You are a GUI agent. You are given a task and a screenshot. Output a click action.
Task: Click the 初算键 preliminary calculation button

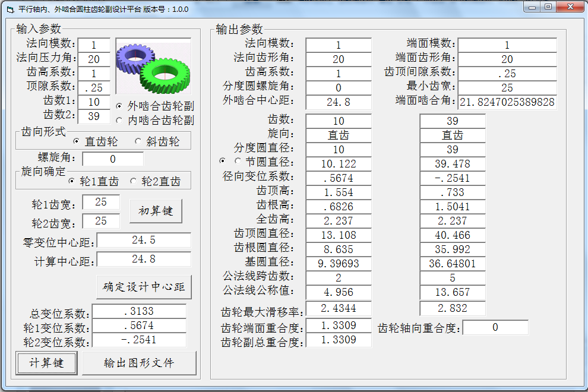click(x=156, y=211)
